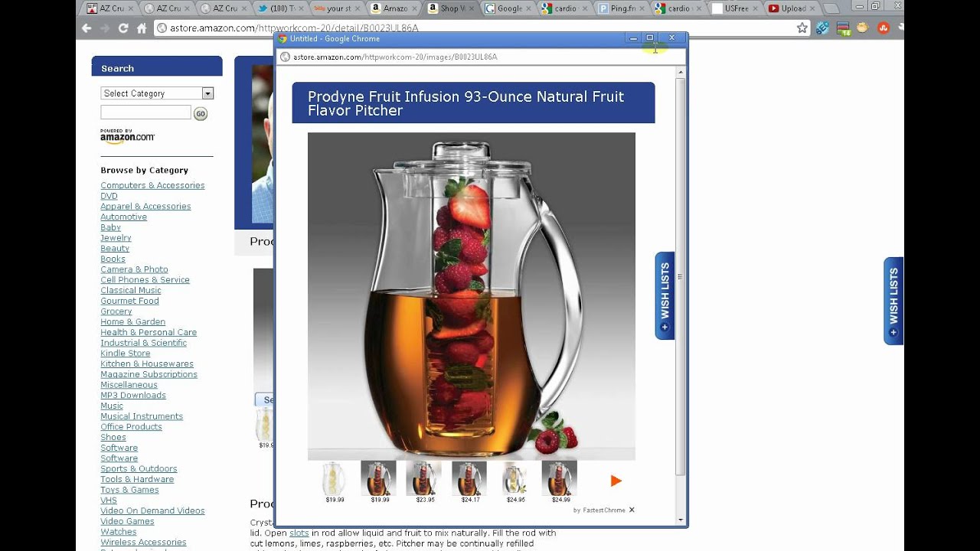Click the Prodyne Fruit Infusion title header
Image resolution: width=980 pixels, height=551 pixels.
click(x=473, y=103)
